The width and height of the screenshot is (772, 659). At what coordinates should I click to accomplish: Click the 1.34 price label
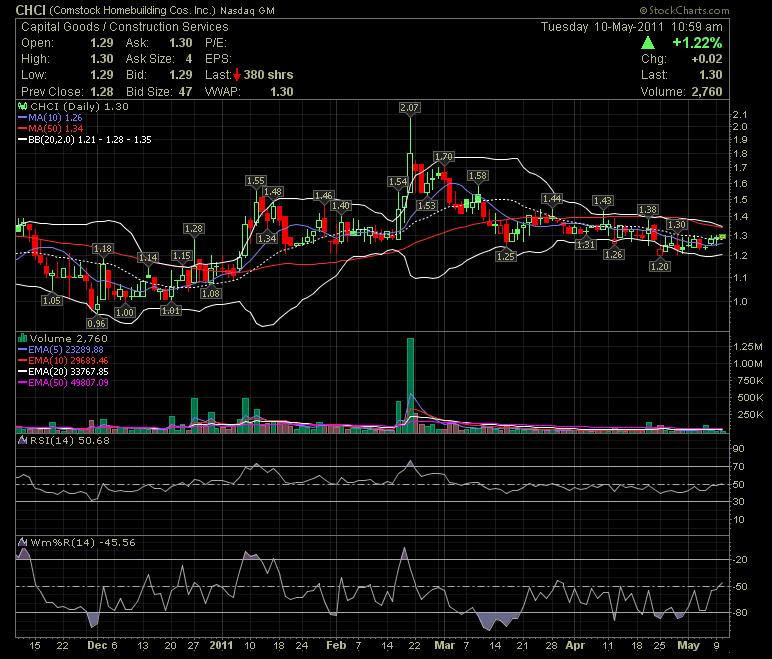(266, 238)
